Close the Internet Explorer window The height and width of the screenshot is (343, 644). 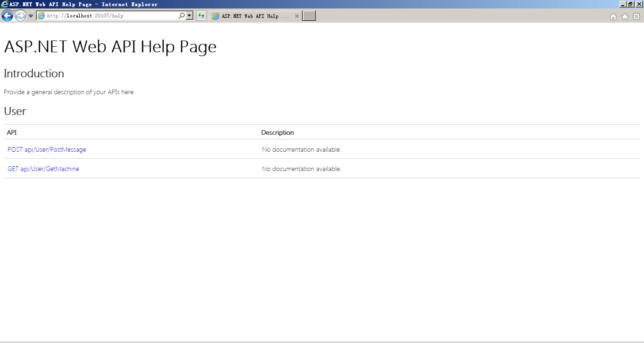tap(639, 4)
